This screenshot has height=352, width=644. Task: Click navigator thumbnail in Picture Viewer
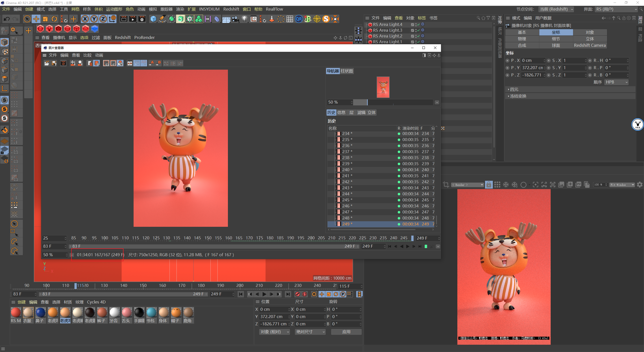[x=383, y=87]
